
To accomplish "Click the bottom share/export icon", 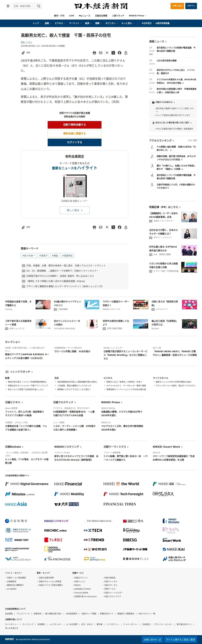I will (126, 227).
